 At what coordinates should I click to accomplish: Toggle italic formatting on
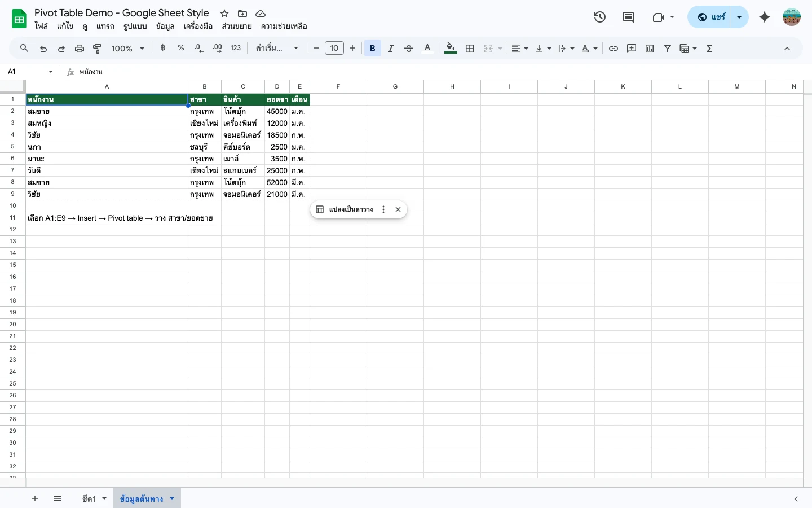tap(390, 48)
